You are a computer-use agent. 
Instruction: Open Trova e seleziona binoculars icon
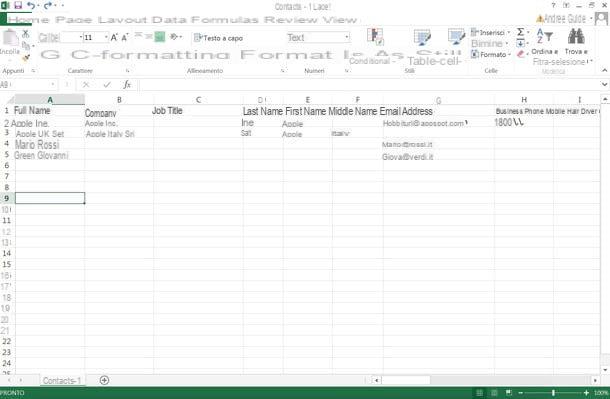coord(576,37)
